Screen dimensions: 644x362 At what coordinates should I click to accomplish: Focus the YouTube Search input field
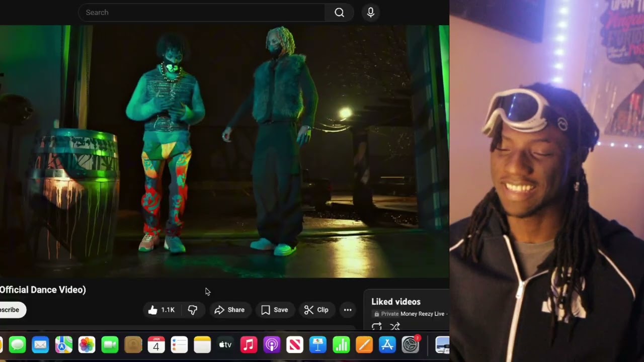pos(201,13)
